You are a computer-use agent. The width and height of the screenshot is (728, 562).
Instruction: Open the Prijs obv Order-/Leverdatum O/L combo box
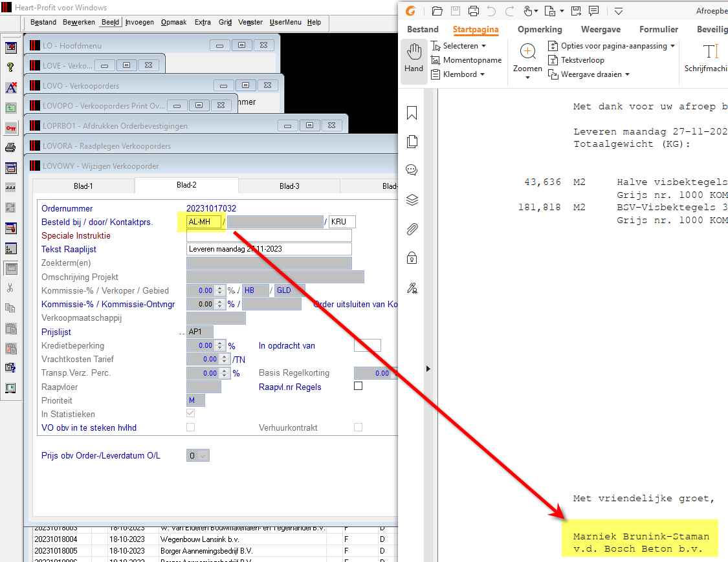198,456
